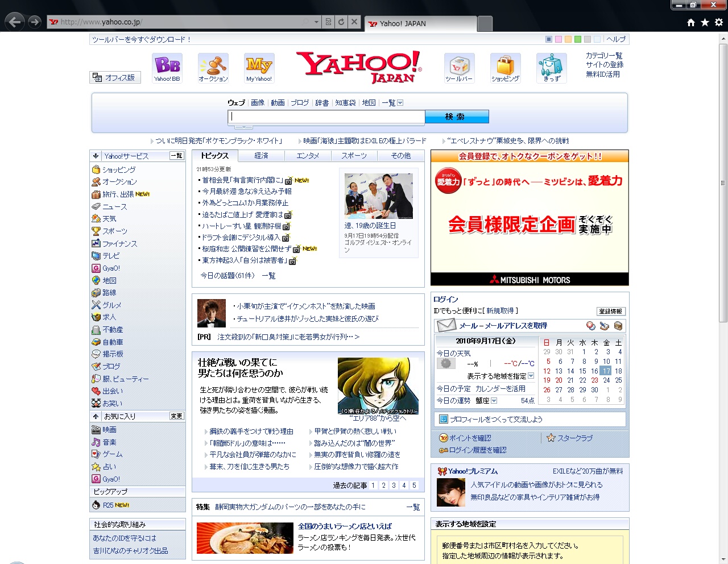Image resolution: width=728 pixels, height=564 pixels.
Task: Open the 表示する地域を指定 dropdown arrow
Action: point(531,376)
